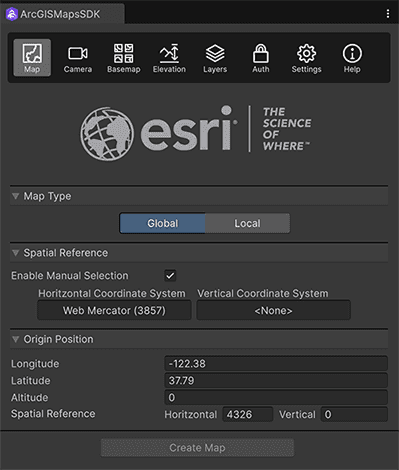Click the Create Map button
This screenshot has height=470, width=399.
(197, 448)
